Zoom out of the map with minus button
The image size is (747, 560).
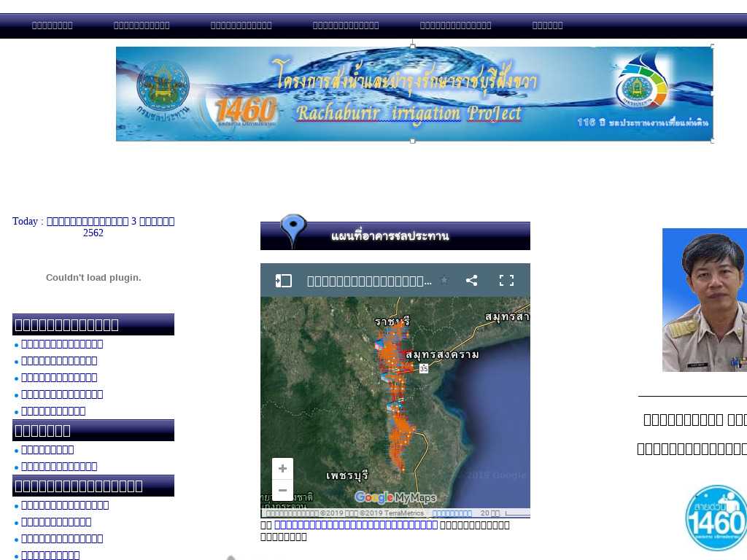point(282,490)
